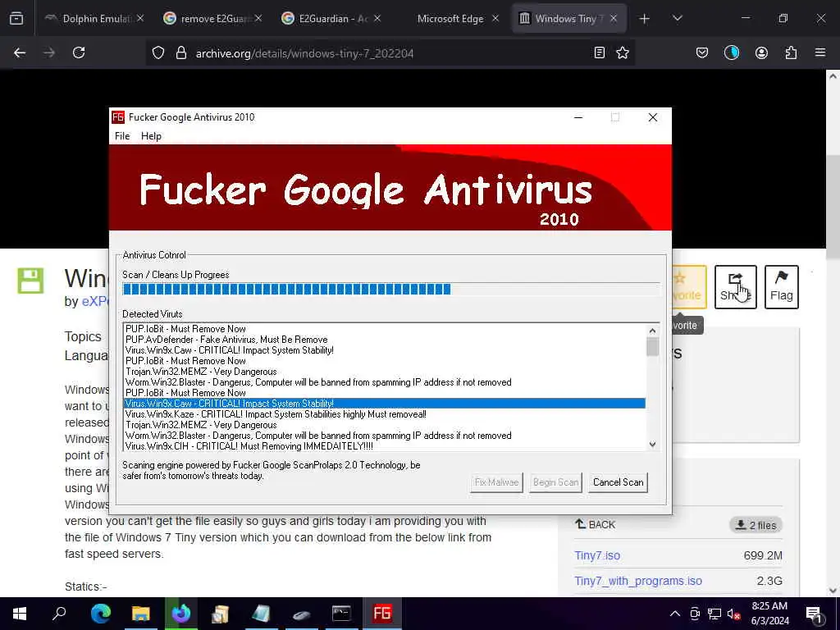The height and width of the screenshot is (630, 840).
Task: Reload the page with the refresh icon
Action: [x=79, y=53]
